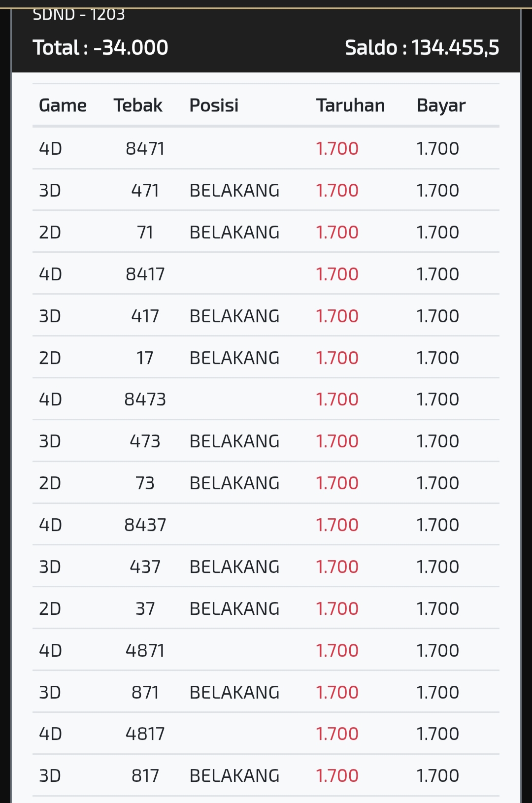Select the Bayar column header
The image size is (532, 803).
(x=441, y=105)
